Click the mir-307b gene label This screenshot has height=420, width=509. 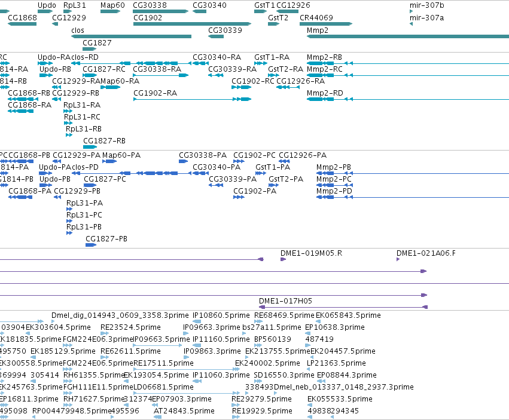[427, 5]
